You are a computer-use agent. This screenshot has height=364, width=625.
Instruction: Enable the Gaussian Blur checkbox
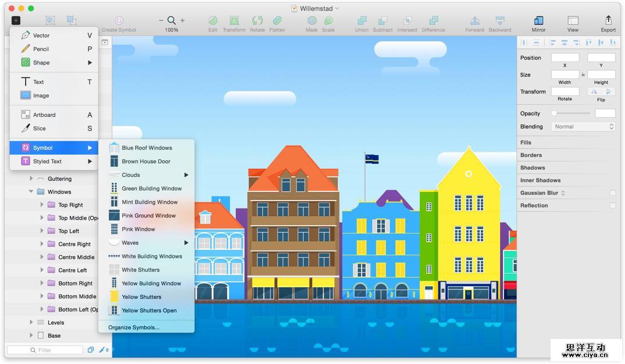click(x=612, y=193)
